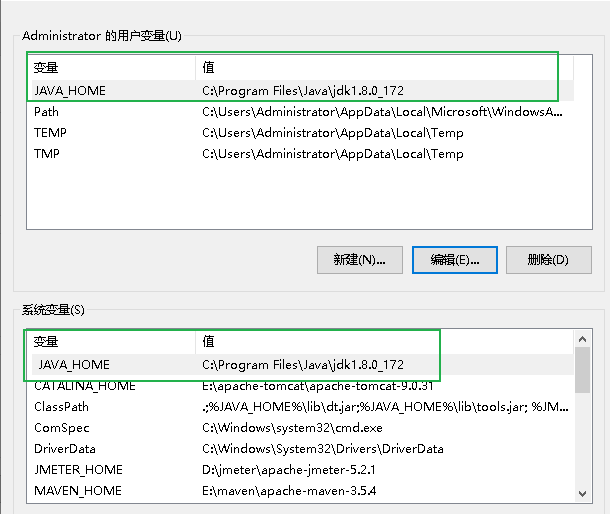Image resolution: width=610 pixels, height=514 pixels.
Task: Click scroll up arrow in system variables list
Action: [582, 339]
